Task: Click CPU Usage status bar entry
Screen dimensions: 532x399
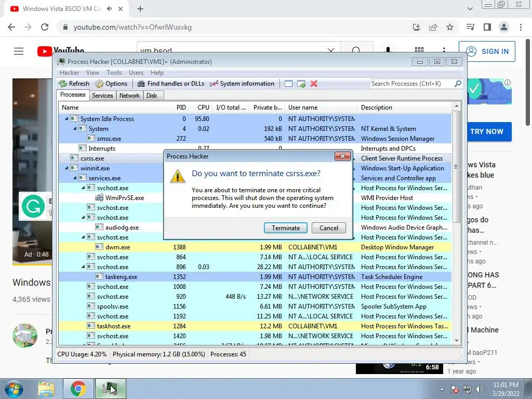Action: point(82,354)
